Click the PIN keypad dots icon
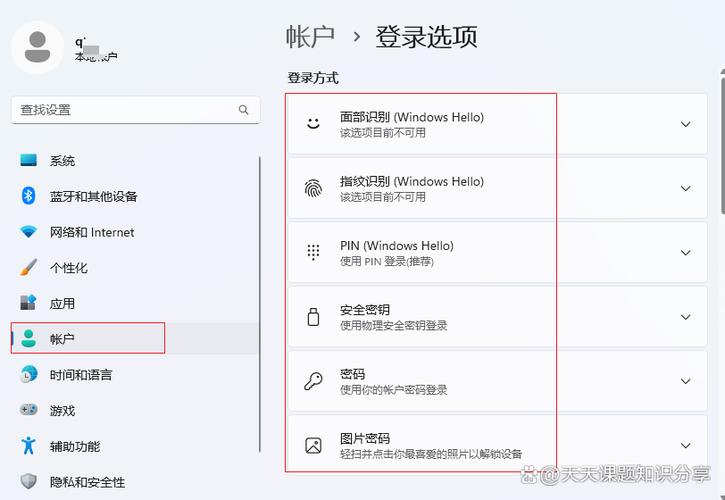The height and width of the screenshot is (500, 725). point(313,252)
